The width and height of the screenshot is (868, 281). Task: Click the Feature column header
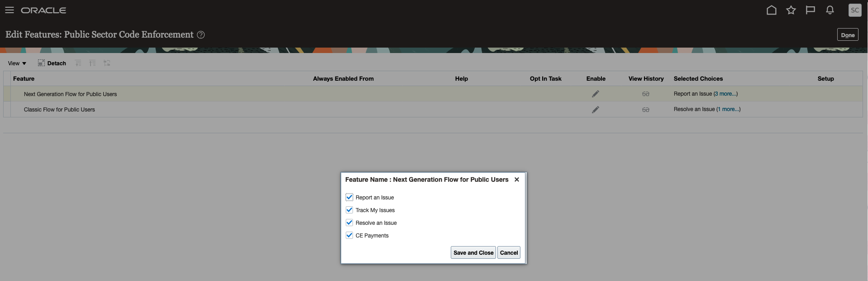tap(24, 78)
